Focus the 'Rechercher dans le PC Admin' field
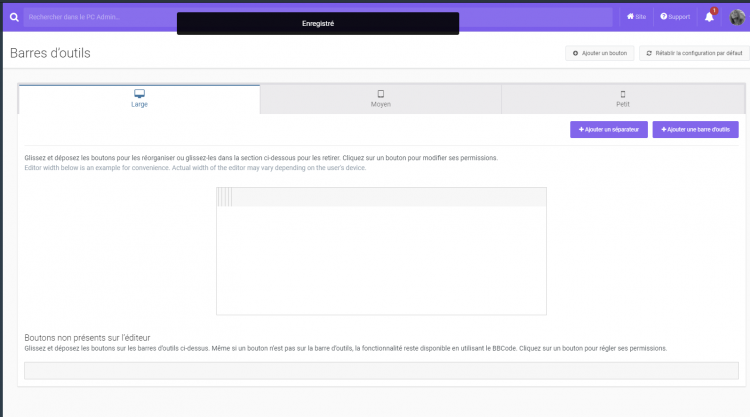Image resolution: width=750 pixels, height=417 pixels. [x=100, y=17]
